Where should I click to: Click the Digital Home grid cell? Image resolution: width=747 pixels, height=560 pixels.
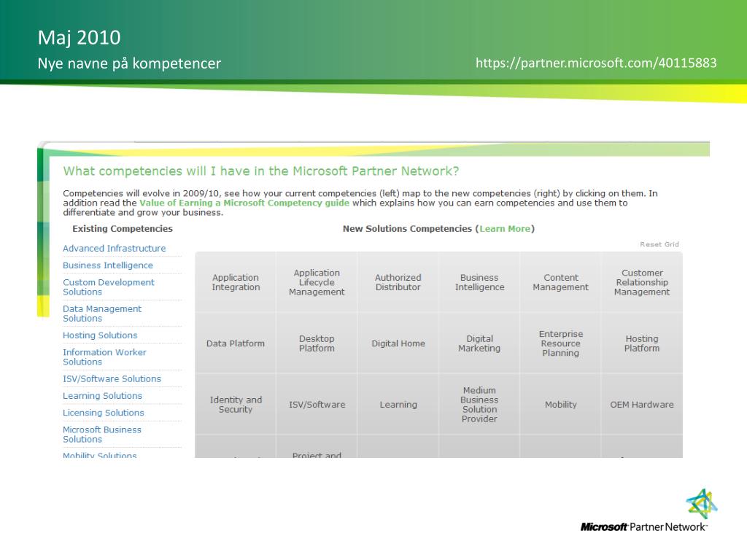(398, 343)
